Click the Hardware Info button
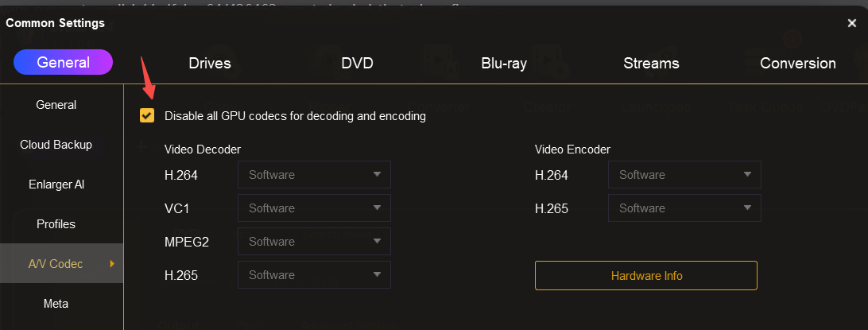868x330 pixels. pyautogui.click(x=645, y=276)
